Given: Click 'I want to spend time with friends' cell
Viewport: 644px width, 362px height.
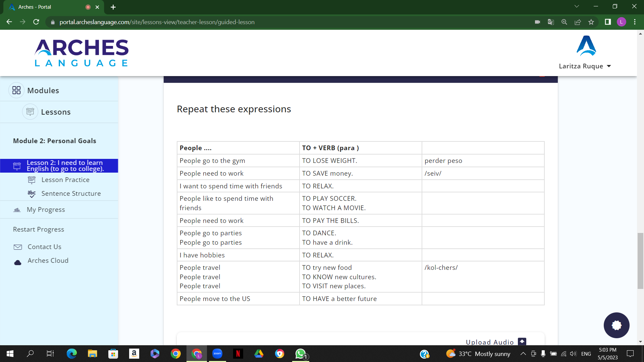Looking at the screenshot, I should [x=238, y=186].
